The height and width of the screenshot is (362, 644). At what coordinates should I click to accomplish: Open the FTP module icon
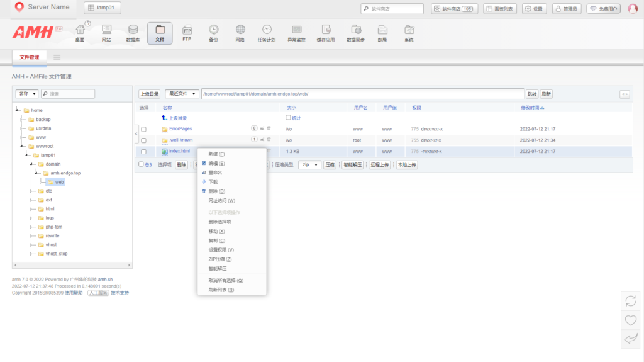(187, 33)
